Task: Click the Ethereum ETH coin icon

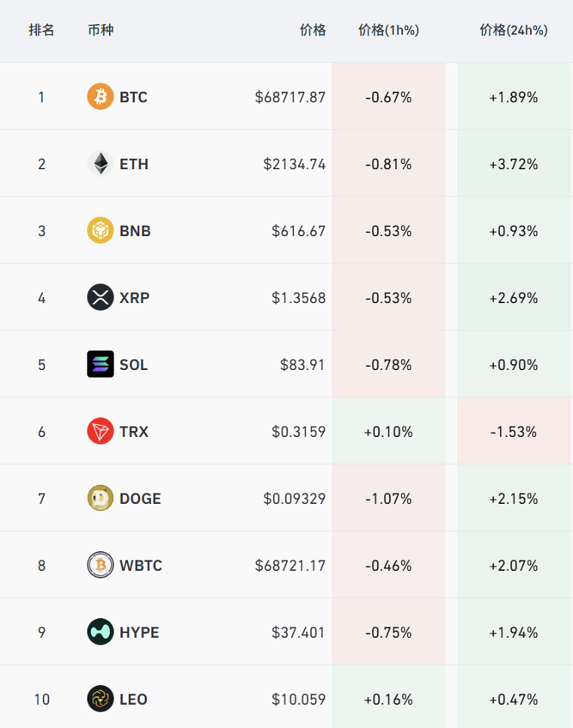Action: click(101, 164)
